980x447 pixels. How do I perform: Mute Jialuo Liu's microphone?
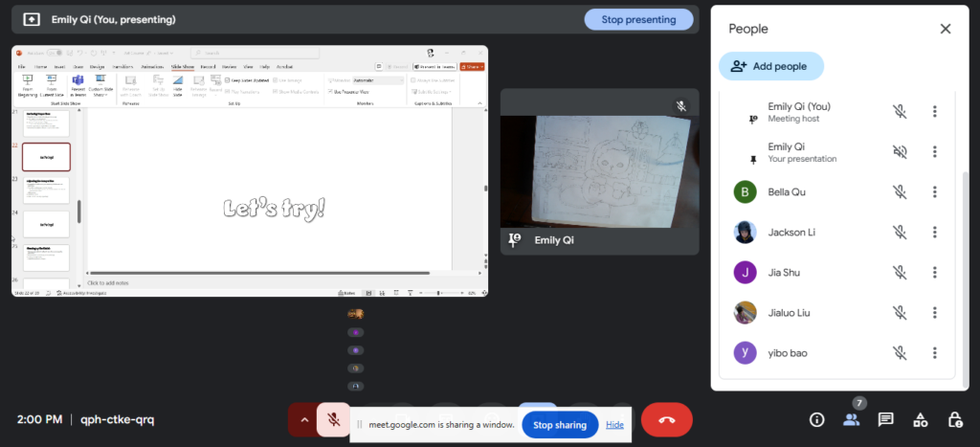tap(900, 313)
